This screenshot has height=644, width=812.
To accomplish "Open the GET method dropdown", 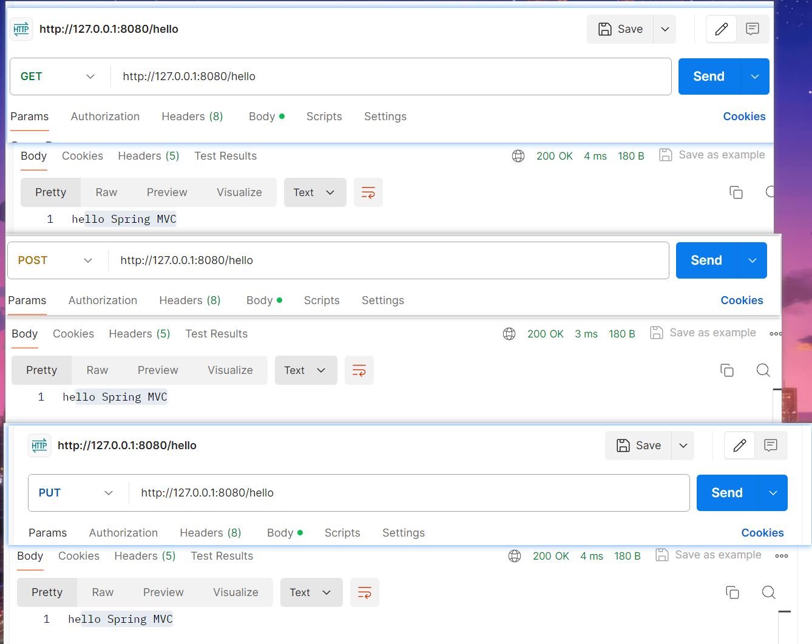I will tap(58, 76).
